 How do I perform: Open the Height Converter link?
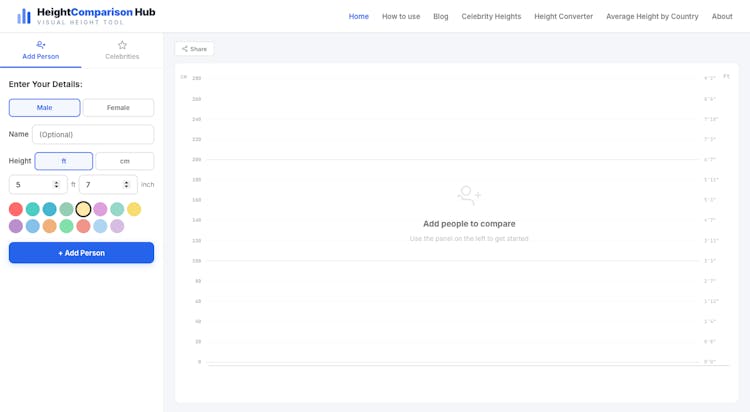(x=563, y=17)
